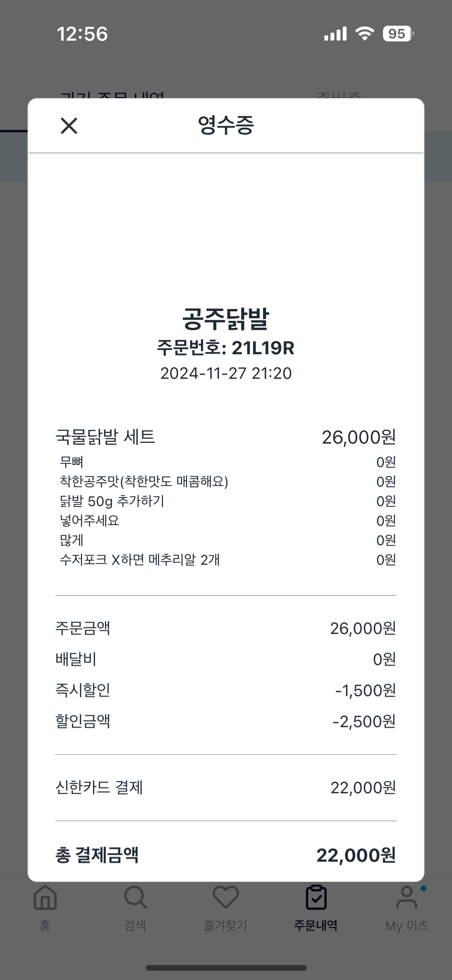
Task: Tap the 즉시할인 discount row
Action: pyautogui.click(x=226, y=690)
